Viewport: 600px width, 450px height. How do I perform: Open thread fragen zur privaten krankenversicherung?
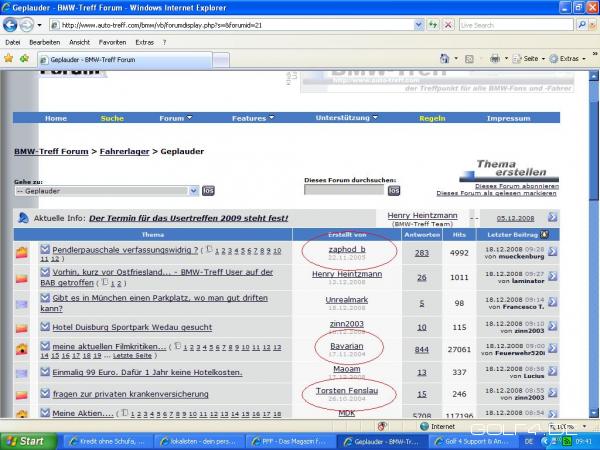[x=130, y=394]
